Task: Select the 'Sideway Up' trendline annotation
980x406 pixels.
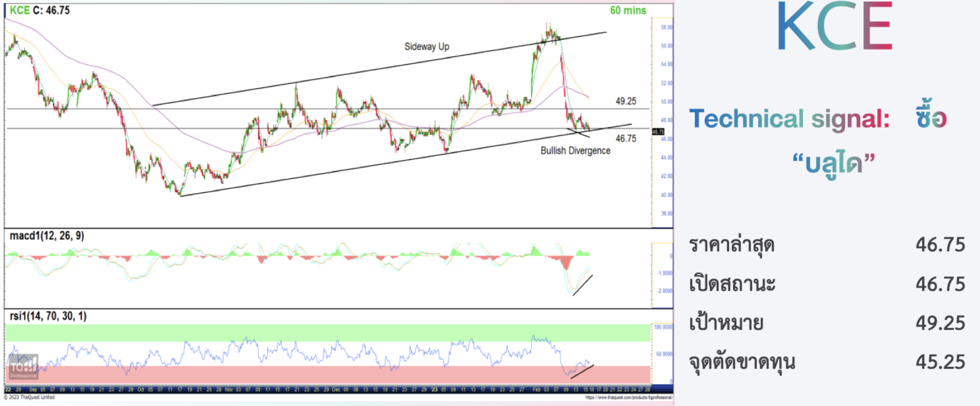Action: 427,46
